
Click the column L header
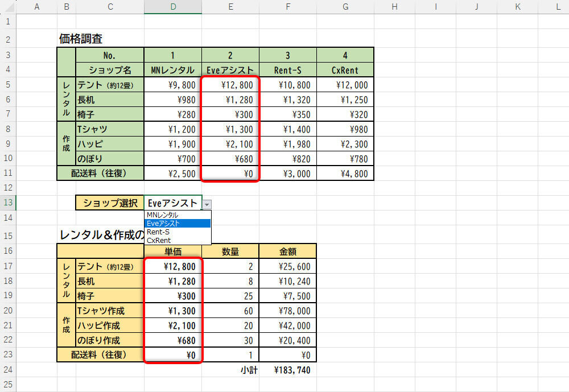[558, 7]
